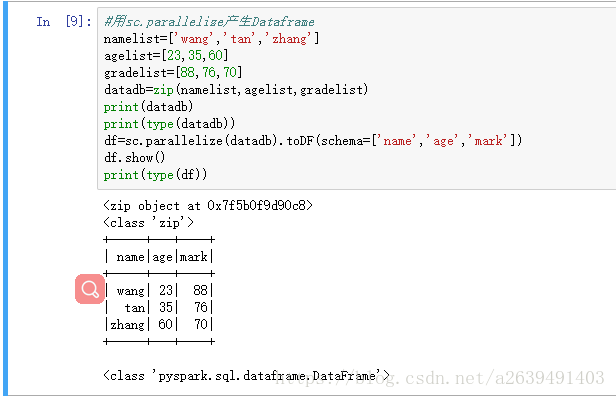Image resolution: width=616 pixels, height=398 pixels.
Task: Click the print(datadb) line
Action: [x=148, y=106]
